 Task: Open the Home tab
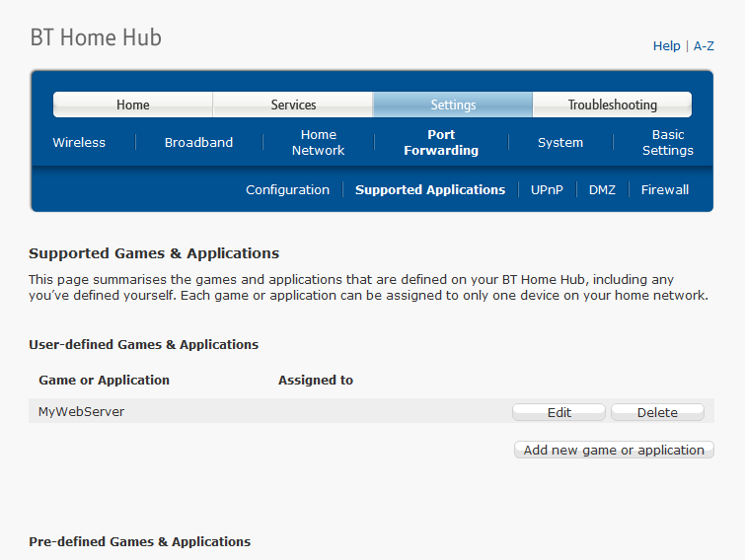133,105
